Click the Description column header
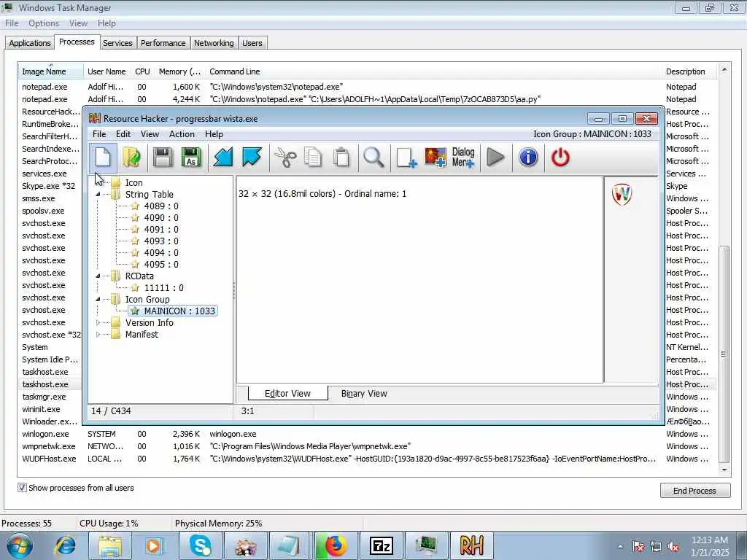The image size is (747, 560). point(688,71)
